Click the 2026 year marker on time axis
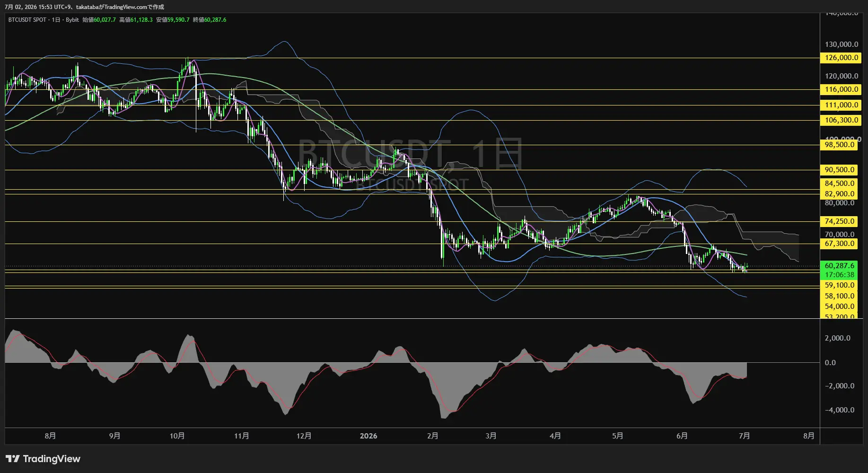868x473 pixels. pyautogui.click(x=368, y=436)
